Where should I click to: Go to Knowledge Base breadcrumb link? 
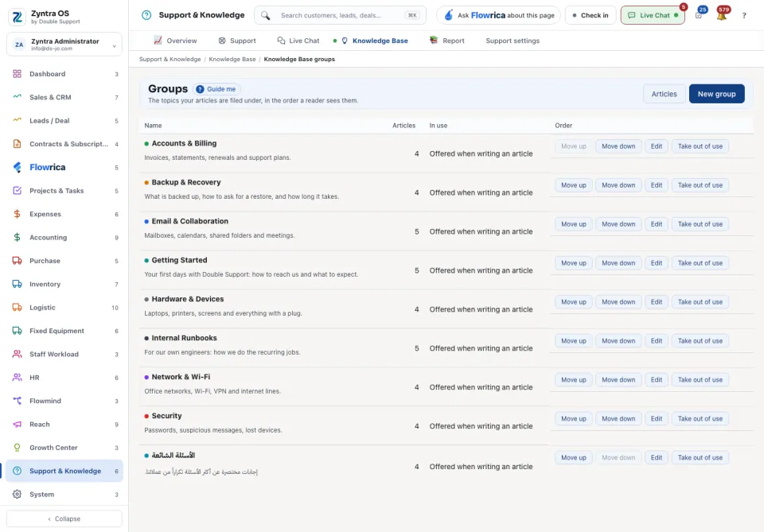(232, 59)
